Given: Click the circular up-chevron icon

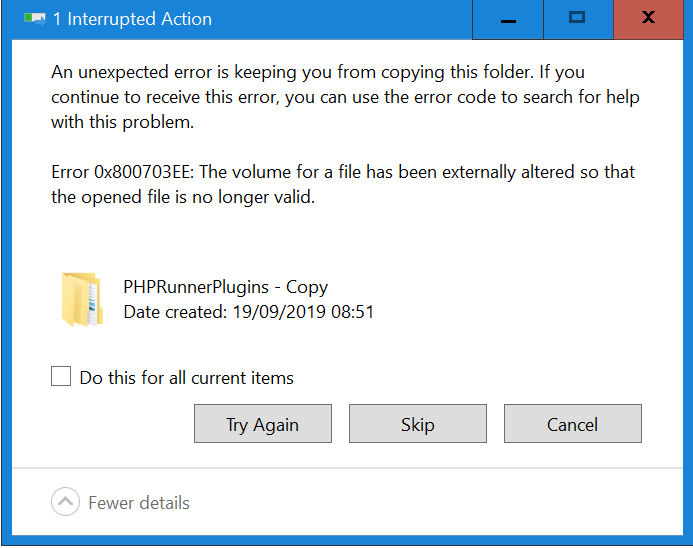Looking at the screenshot, I should click(65, 502).
